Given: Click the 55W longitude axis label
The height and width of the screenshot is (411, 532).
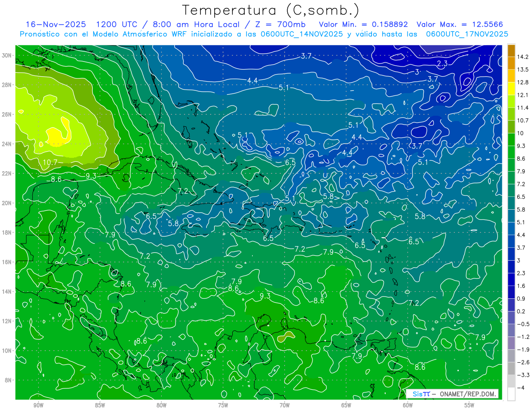Looking at the screenshot, I should pos(469,405).
